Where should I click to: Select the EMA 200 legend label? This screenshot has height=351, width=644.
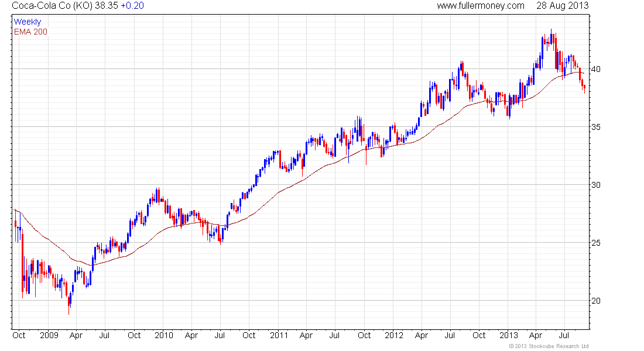coord(31,32)
